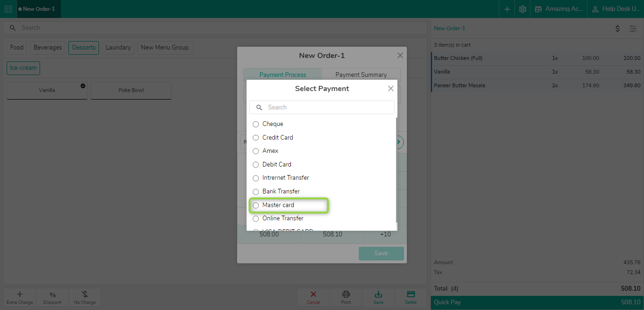Open the settings gear icon
Image resolution: width=644 pixels, height=310 pixels.
tap(522, 9)
